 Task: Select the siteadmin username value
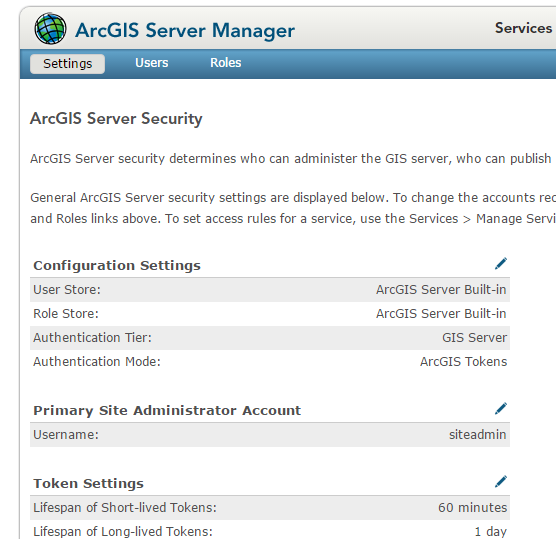pyautogui.click(x=478, y=435)
